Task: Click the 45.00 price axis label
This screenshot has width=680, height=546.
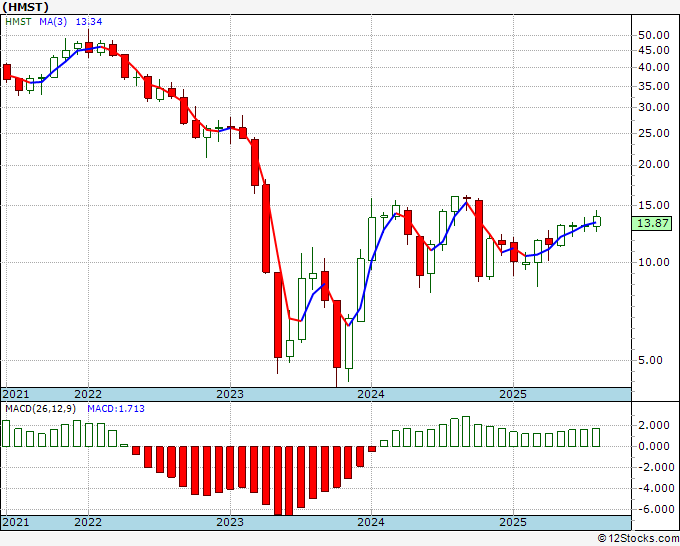Action: coord(654,50)
